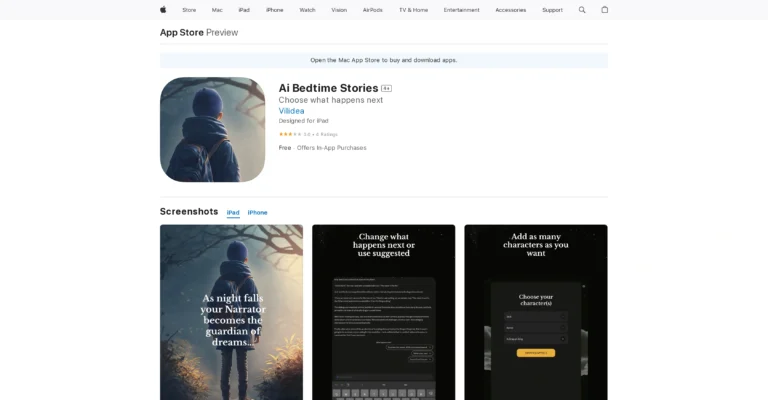Click the Free price label

pyautogui.click(x=285, y=148)
